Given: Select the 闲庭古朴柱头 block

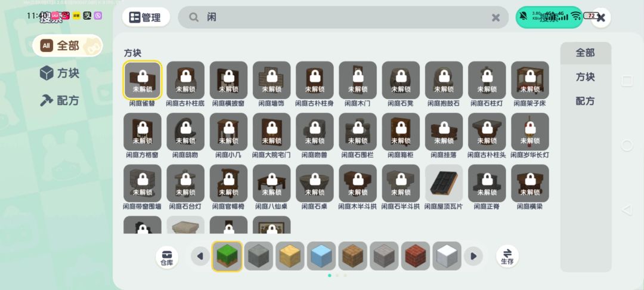Looking at the screenshot, I should [x=487, y=132].
